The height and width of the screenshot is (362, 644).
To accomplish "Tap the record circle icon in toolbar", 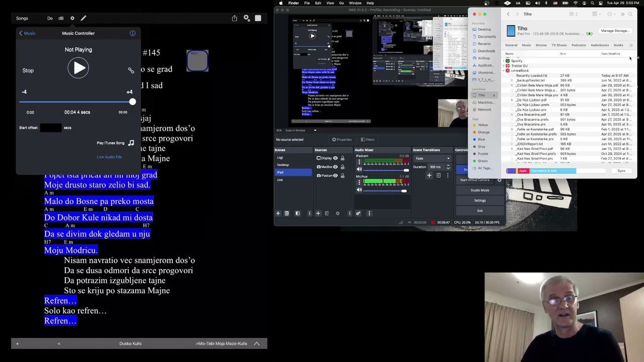I will tap(72, 18).
